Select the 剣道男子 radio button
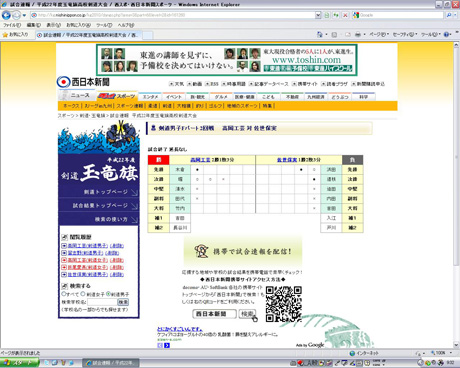460x368 pixels. point(108,294)
